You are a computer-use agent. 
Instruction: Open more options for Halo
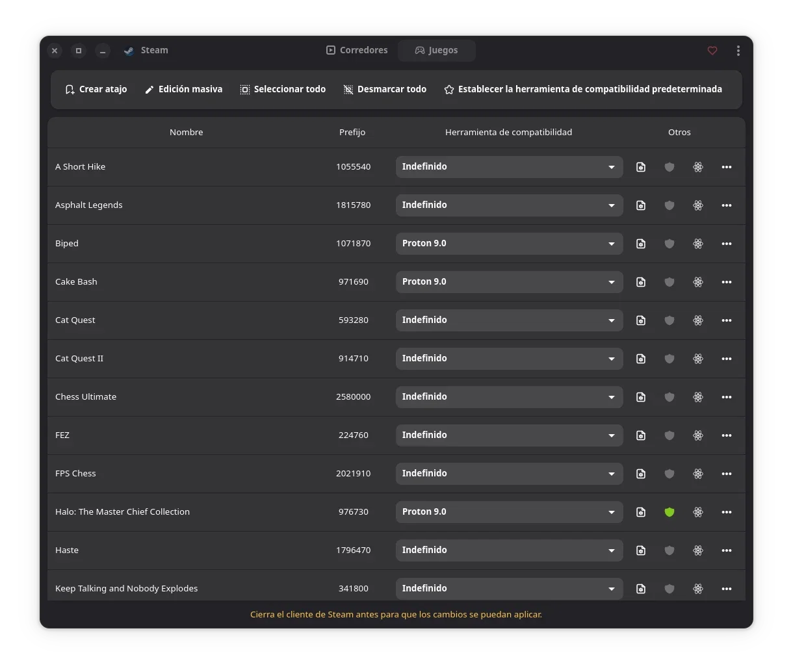tap(727, 512)
